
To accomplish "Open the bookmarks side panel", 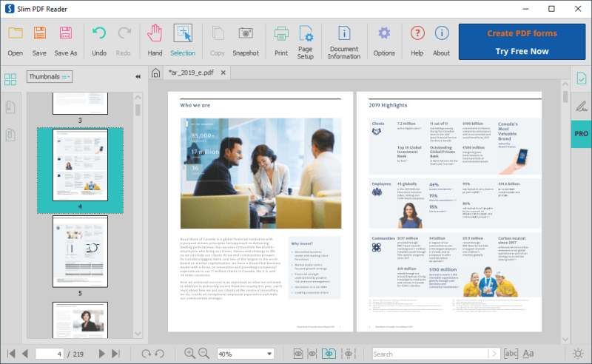I will 10,107.
